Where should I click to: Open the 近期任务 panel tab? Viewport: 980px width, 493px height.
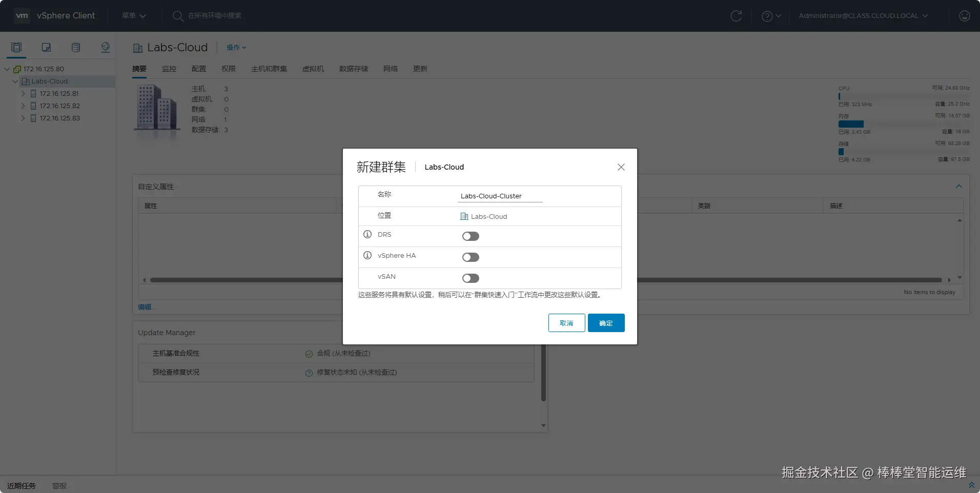(22, 486)
